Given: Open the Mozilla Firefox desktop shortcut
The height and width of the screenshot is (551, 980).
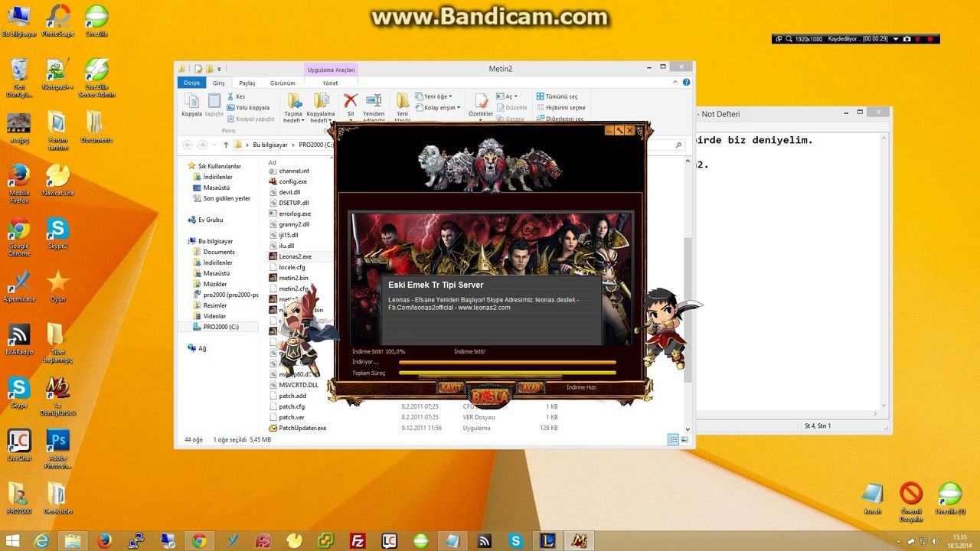Looking at the screenshot, I should [x=19, y=184].
